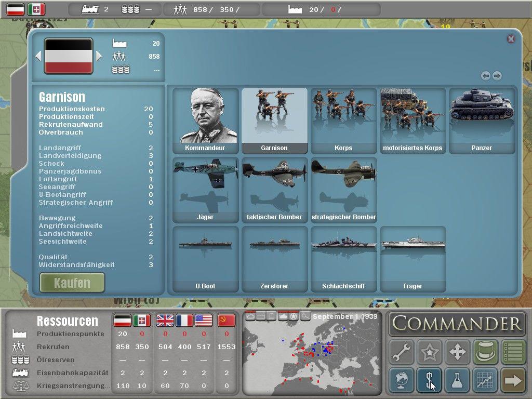Select the Garnison unit card
The width and height of the screenshot is (532, 399).
tap(274, 121)
